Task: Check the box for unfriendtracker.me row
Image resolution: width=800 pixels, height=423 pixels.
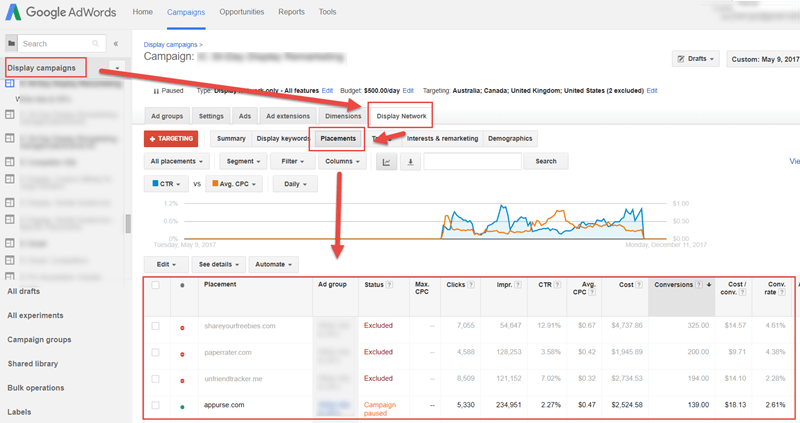Action: tap(155, 379)
